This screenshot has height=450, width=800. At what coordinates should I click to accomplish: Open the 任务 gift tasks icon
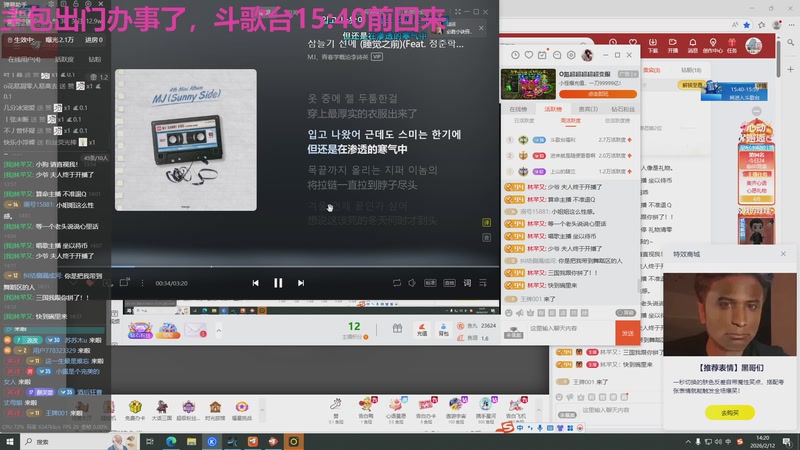pos(732,45)
